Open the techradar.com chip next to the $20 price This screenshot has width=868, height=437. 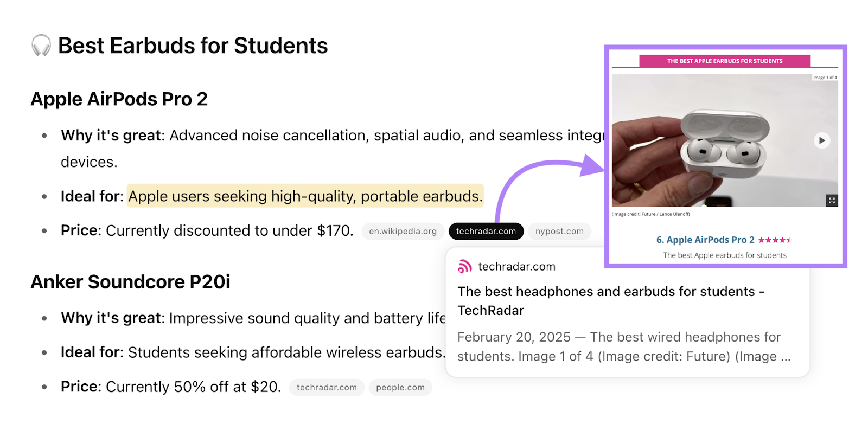326,387
